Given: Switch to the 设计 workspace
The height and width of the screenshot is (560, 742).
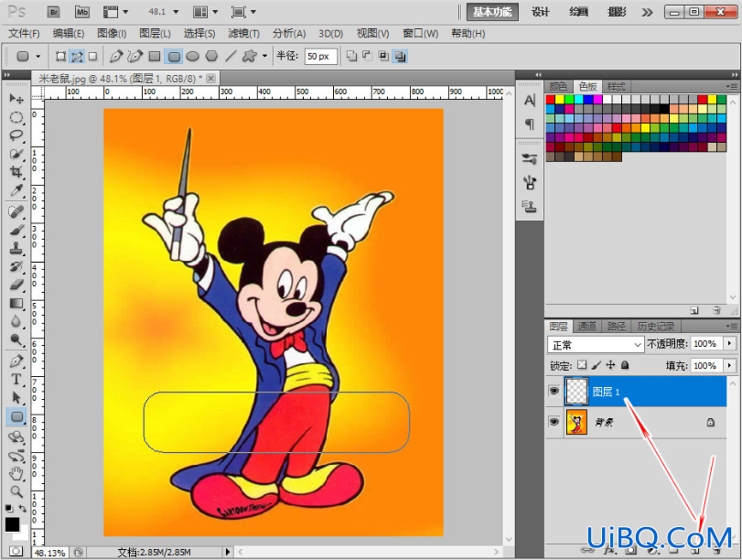Looking at the screenshot, I should [x=541, y=12].
